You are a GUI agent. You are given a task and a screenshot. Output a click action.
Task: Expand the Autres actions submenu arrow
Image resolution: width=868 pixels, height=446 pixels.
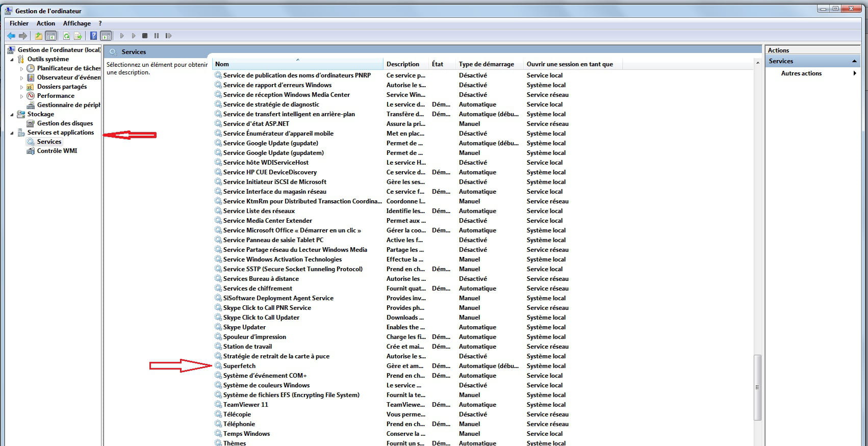coord(855,73)
